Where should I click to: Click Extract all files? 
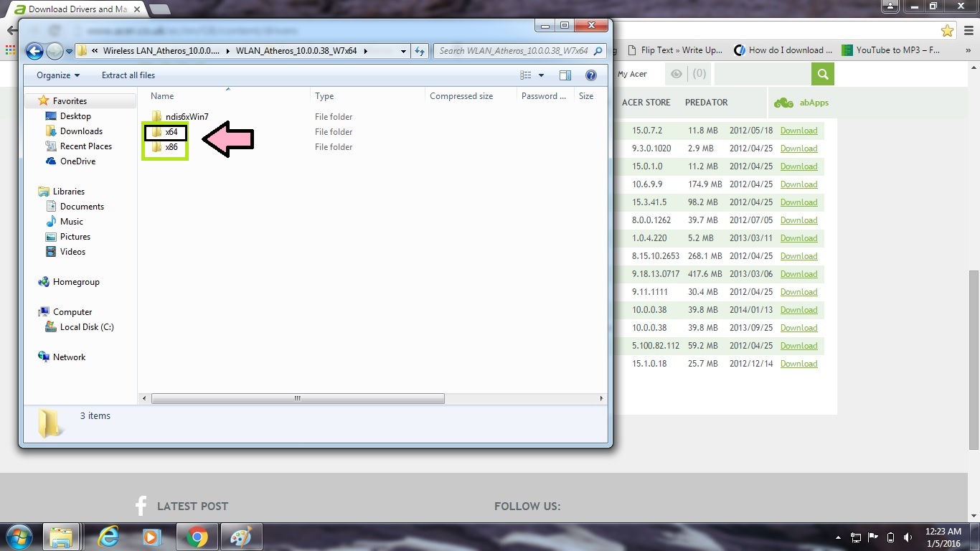128,75
